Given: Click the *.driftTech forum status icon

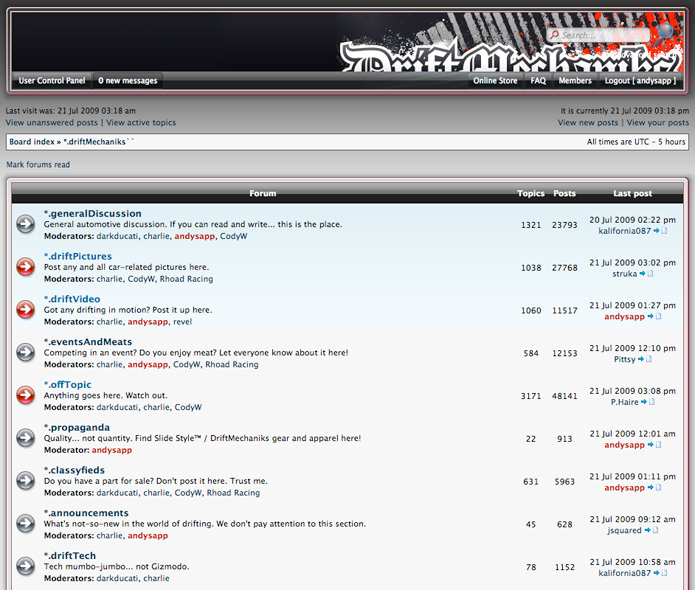Looking at the screenshot, I should (26, 567).
